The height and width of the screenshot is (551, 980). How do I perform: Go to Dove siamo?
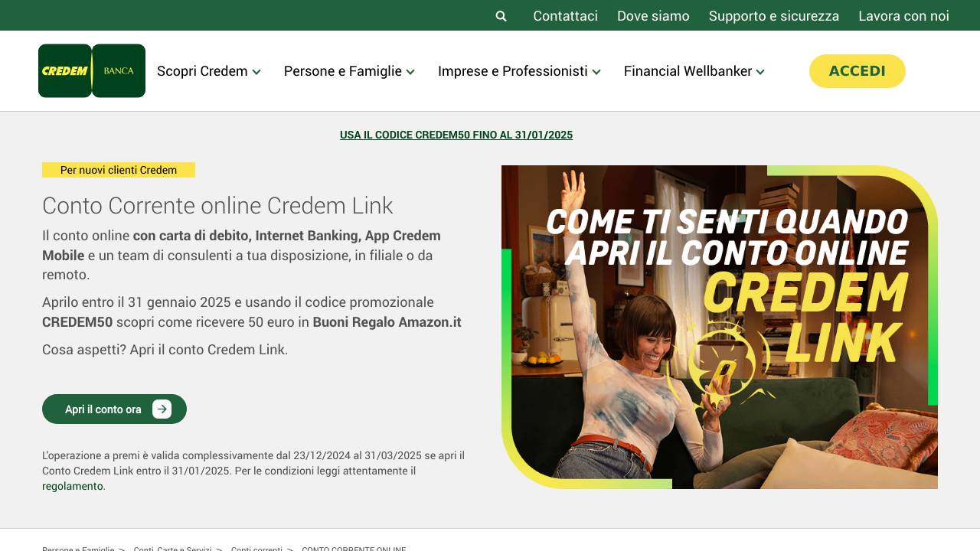click(x=653, y=16)
